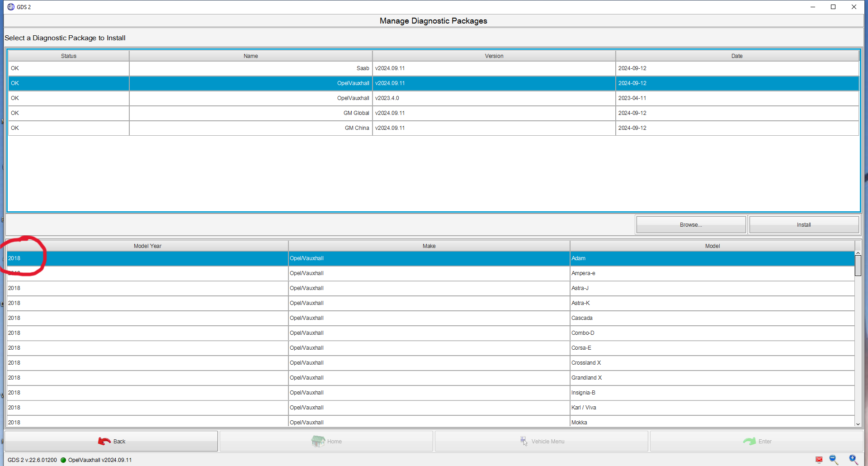Click the Enter button at bottom right
The height and width of the screenshot is (466, 868).
(757, 441)
